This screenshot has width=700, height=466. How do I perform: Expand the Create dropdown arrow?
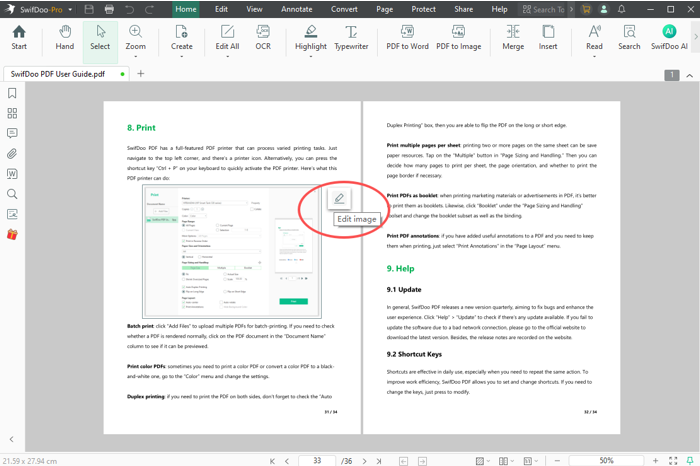pos(182,57)
